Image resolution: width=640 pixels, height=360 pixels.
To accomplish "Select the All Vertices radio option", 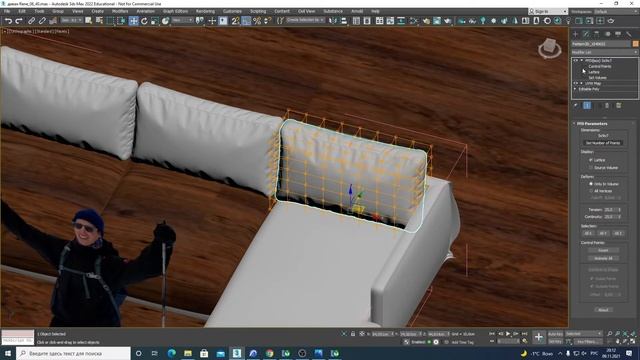I will coord(591,191).
